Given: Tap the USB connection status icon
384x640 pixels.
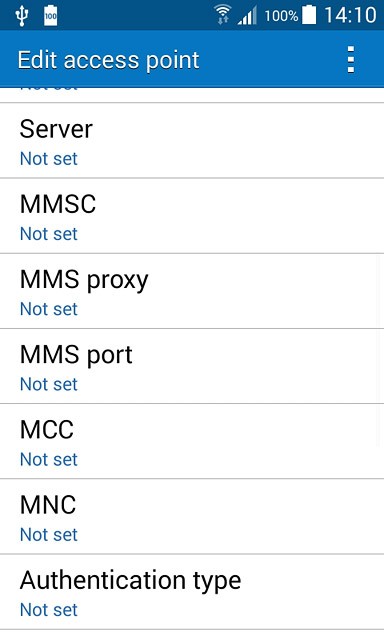Looking at the screenshot, I should point(21,16).
